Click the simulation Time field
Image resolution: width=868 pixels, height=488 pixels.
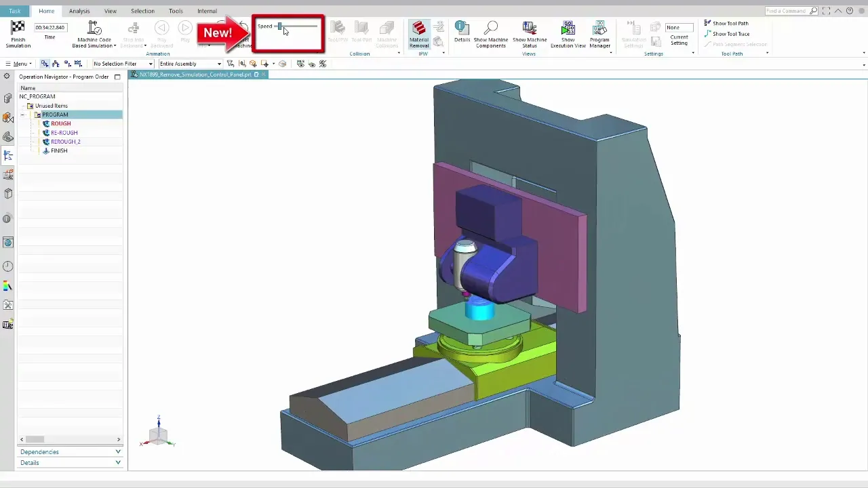coord(50,27)
